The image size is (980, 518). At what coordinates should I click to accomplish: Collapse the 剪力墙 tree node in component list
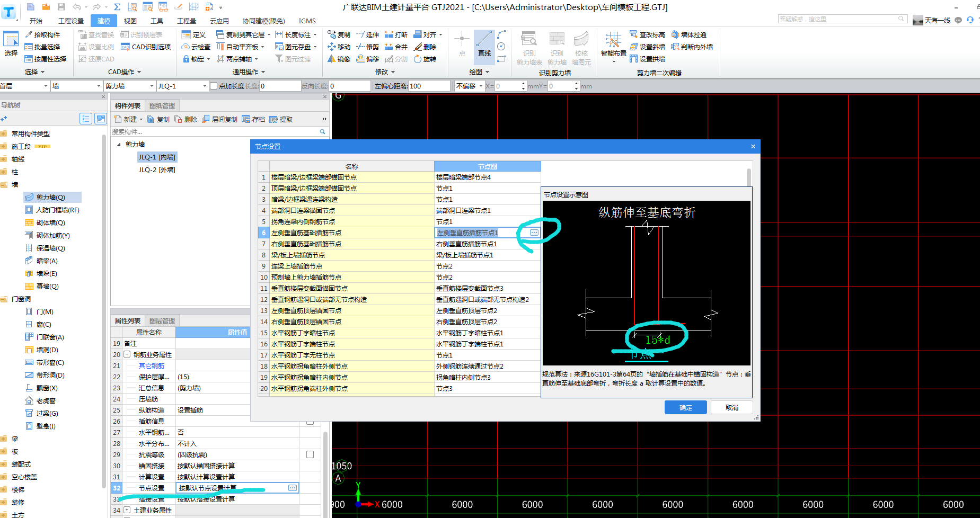pos(119,145)
